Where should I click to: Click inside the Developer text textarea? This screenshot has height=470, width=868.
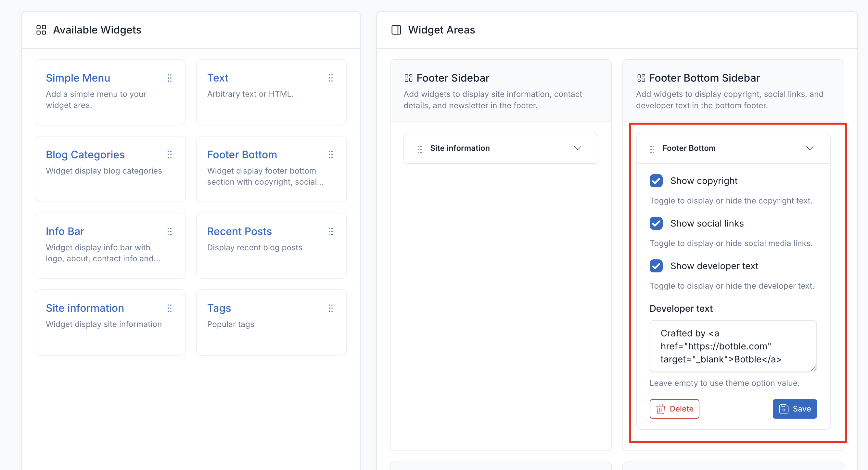coord(733,346)
